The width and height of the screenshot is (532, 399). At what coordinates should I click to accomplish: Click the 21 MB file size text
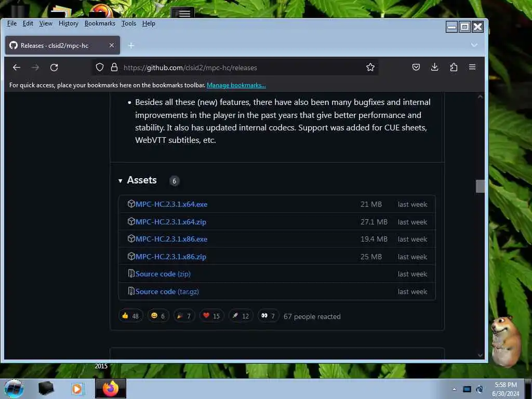pos(371,204)
